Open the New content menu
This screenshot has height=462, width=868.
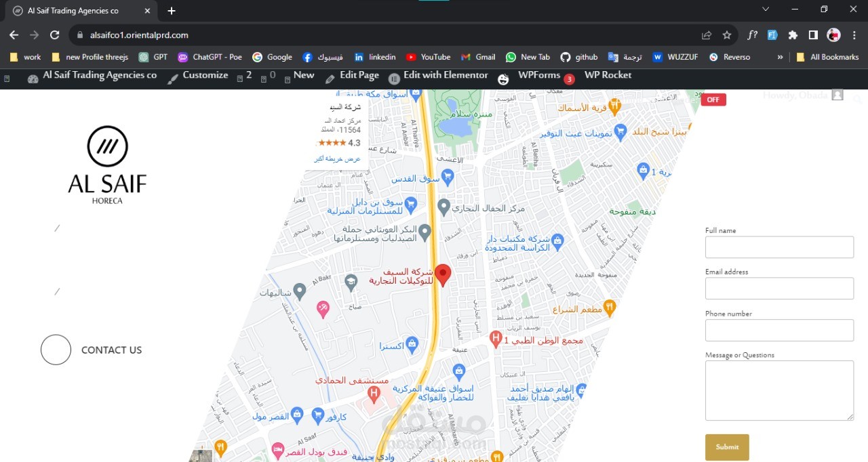pos(299,76)
